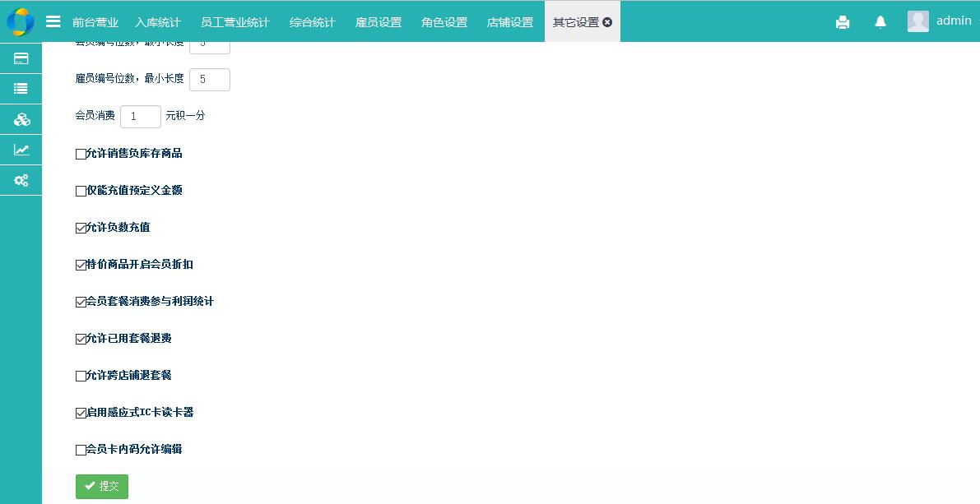
Task: Open the list sidebar icon
Action: pos(21,89)
